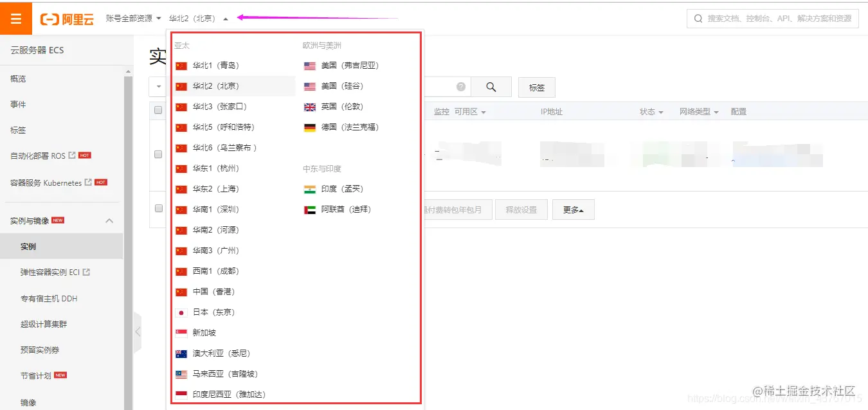This screenshot has width=868, height=410.
Task: Click the Malaysia flag icon
Action: (181, 374)
